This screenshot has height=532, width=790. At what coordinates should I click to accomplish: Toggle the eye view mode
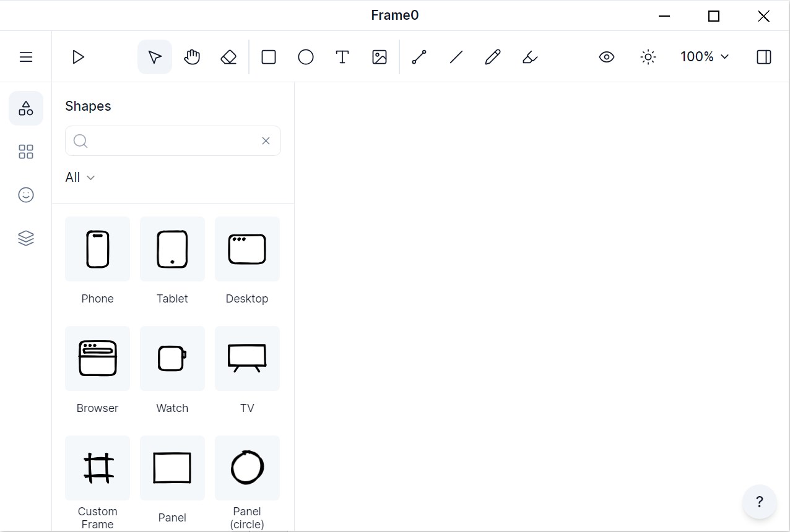(x=607, y=57)
